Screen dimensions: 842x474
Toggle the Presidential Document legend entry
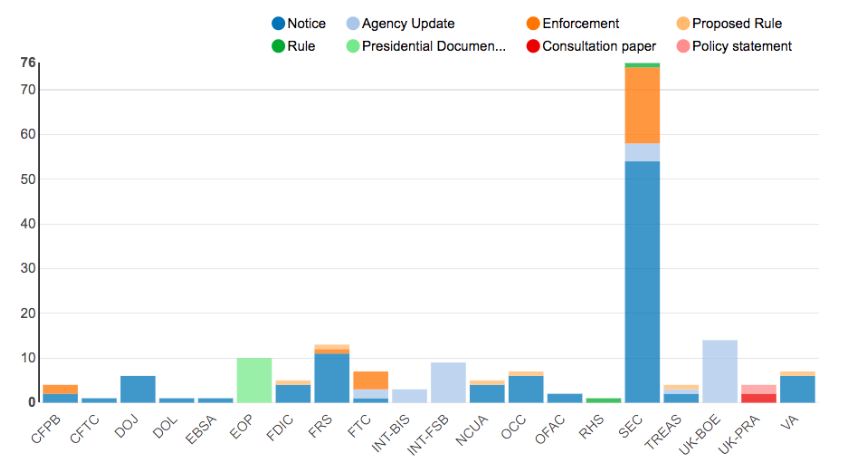(353, 46)
